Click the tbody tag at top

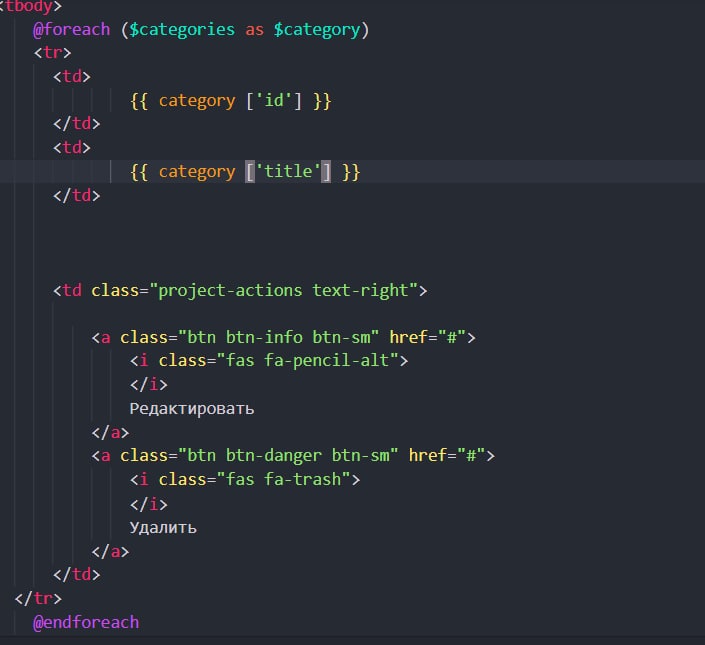coord(30,7)
